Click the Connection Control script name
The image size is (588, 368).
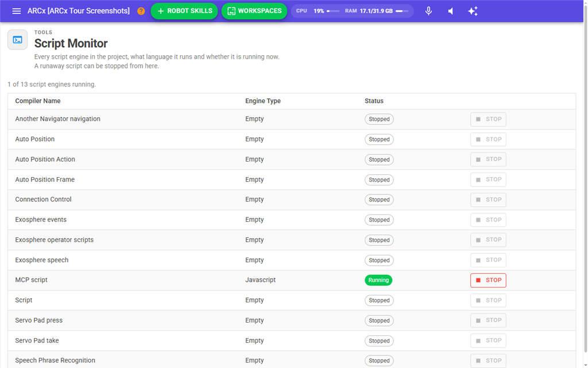click(43, 200)
